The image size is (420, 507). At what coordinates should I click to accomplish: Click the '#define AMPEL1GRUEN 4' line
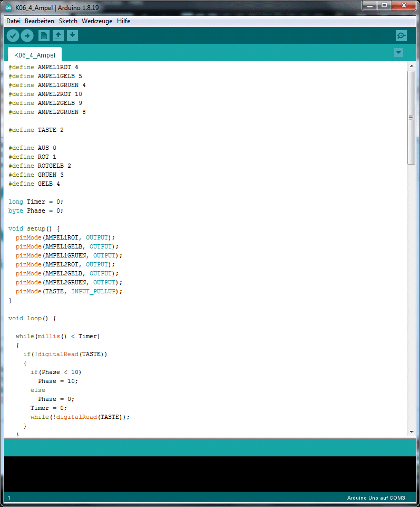click(x=47, y=85)
